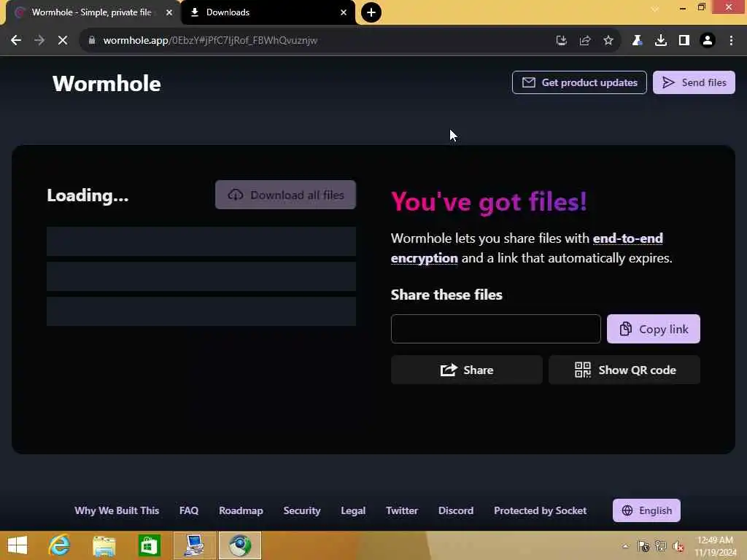Open the install app icon in address bar
The height and width of the screenshot is (560, 747).
click(562, 41)
